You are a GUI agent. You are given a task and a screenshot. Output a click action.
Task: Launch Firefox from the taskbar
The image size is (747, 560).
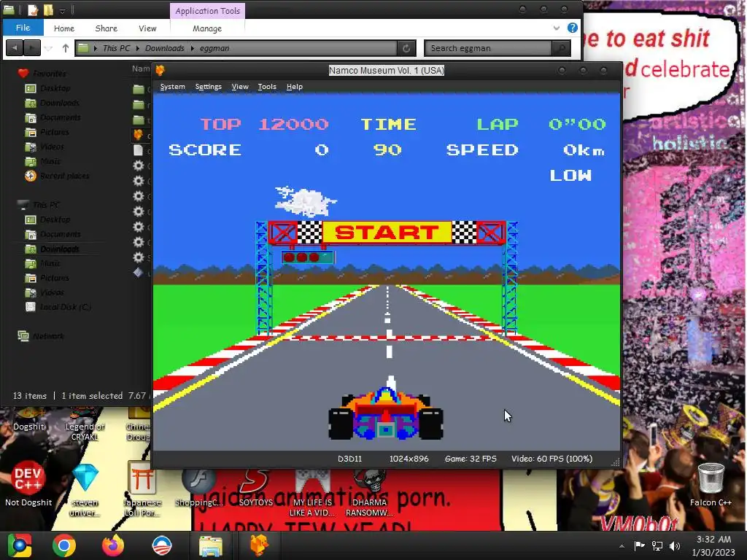tap(113, 545)
